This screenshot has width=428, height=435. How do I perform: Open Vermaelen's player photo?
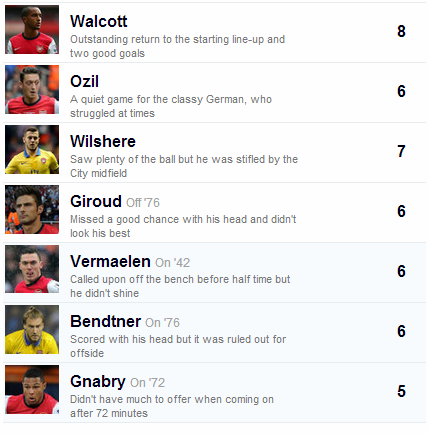pos(32,269)
